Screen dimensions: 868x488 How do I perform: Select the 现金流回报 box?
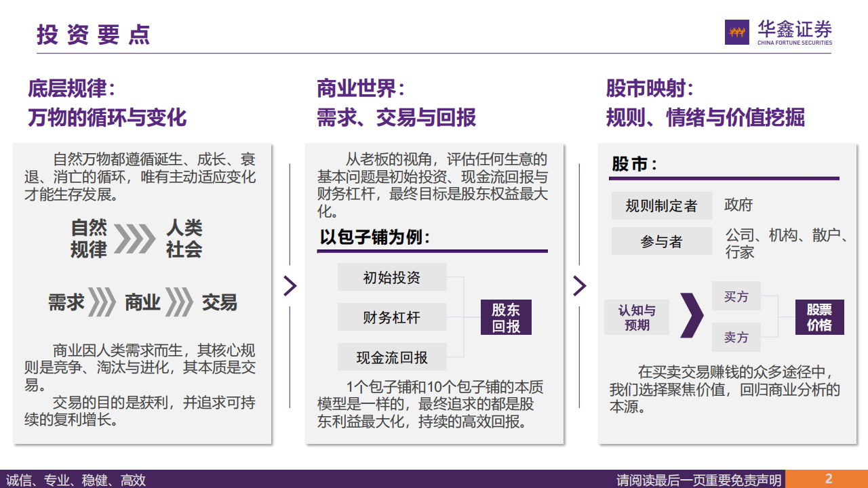tap(392, 357)
